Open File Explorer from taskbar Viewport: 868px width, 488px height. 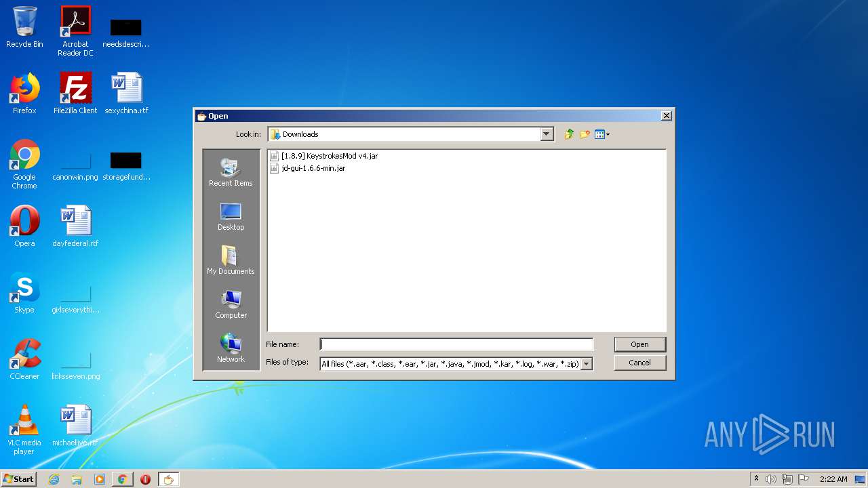[77, 479]
